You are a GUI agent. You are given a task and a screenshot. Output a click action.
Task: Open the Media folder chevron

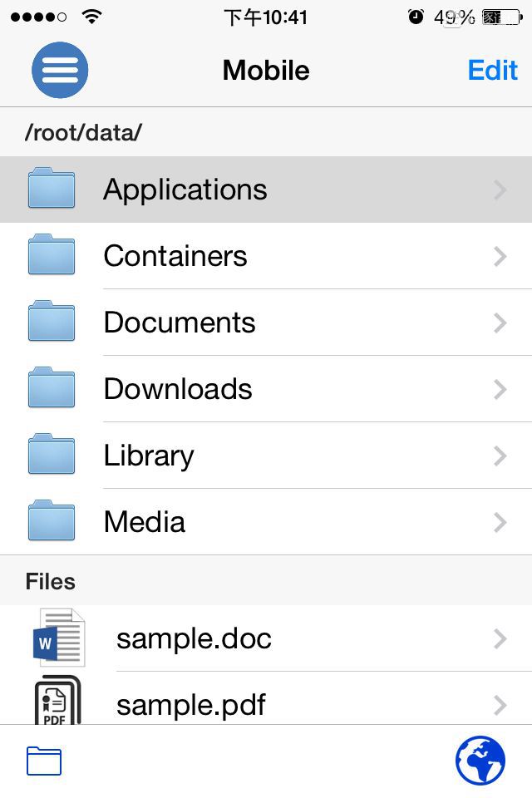(500, 522)
